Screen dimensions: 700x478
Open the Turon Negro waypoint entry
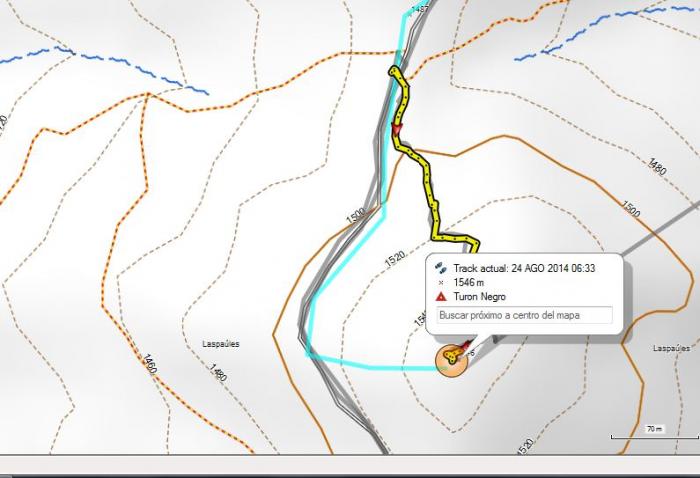(x=479, y=296)
